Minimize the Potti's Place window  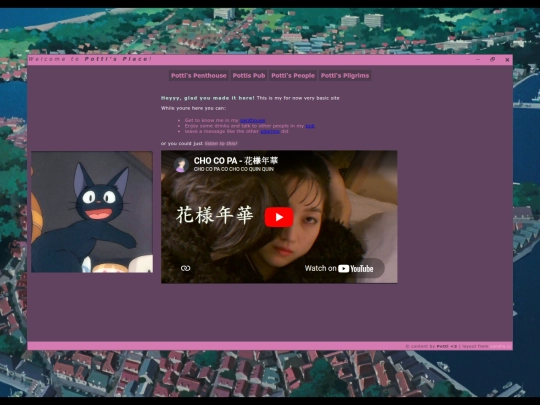coord(478,59)
